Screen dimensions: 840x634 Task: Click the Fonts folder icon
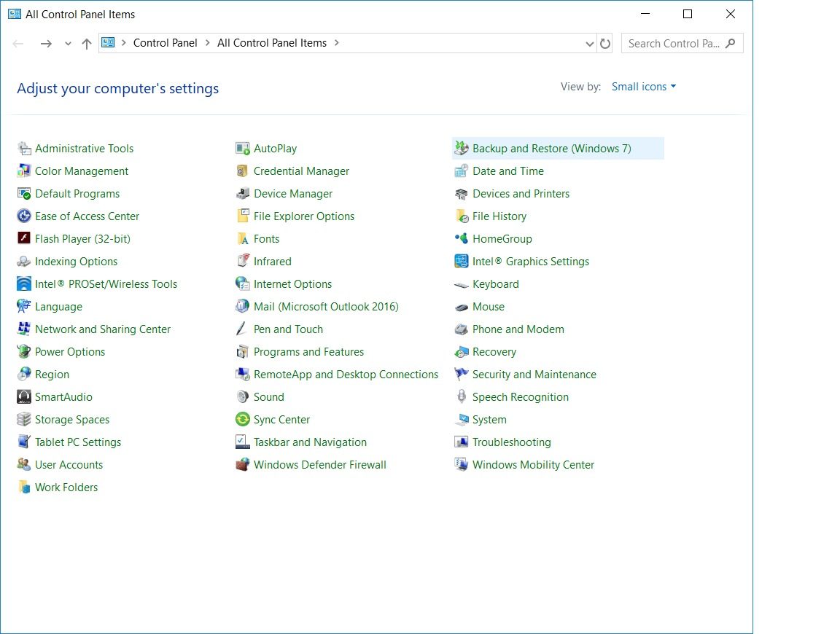(243, 238)
